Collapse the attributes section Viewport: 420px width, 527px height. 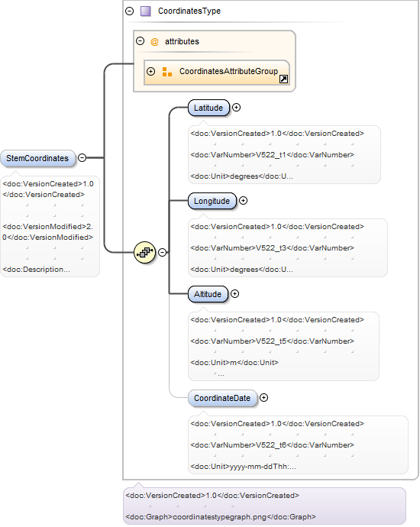(140, 41)
